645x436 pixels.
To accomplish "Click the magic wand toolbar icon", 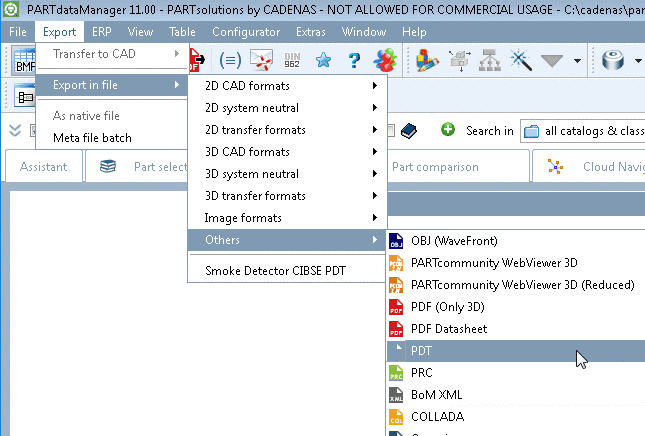I will coord(521,60).
